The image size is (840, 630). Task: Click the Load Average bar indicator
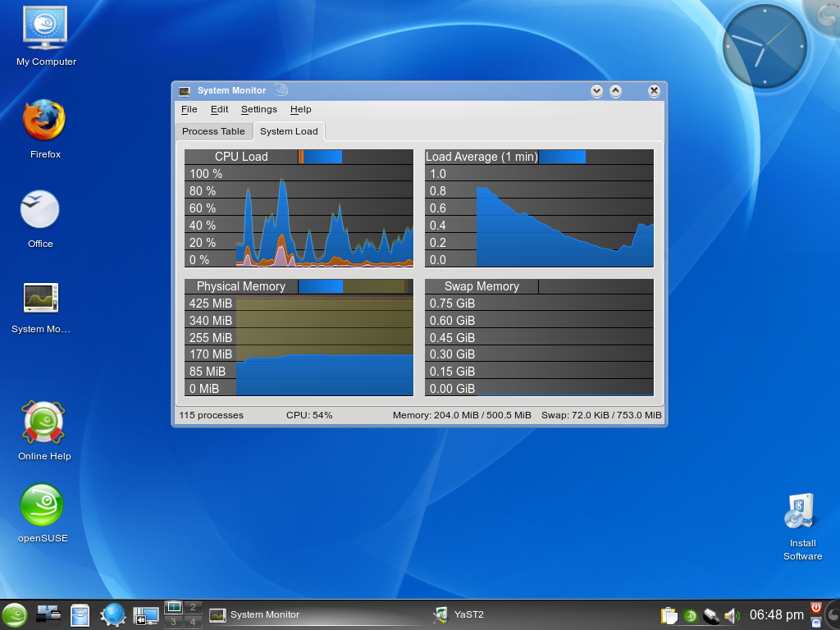pyautogui.click(x=562, y=157)
